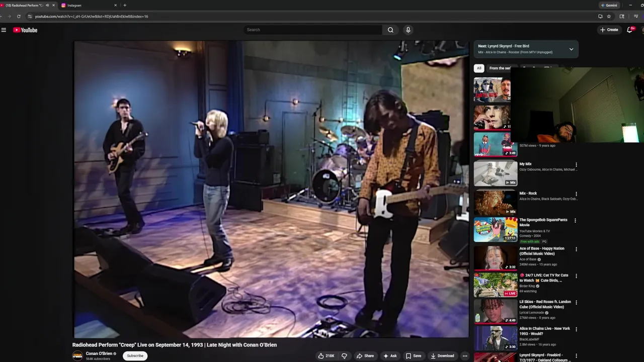
Task: Go to the YouTube home logo
Action: tap(25, 30)
